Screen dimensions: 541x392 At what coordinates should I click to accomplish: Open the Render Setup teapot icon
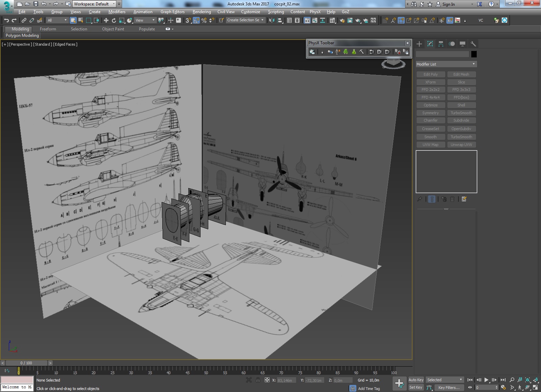point(342,20)
